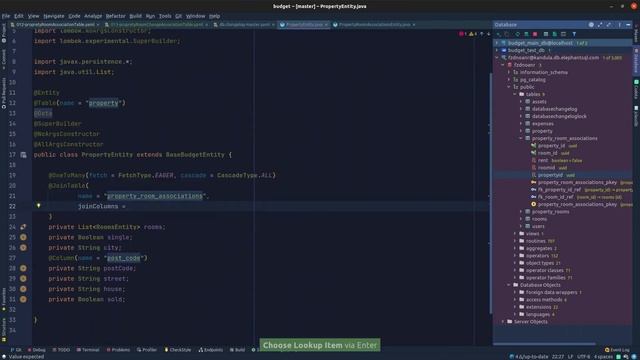Select fk_property_id_ref foreign key
640x360 pixels.
pyautogui.click(x=559, y=190)
